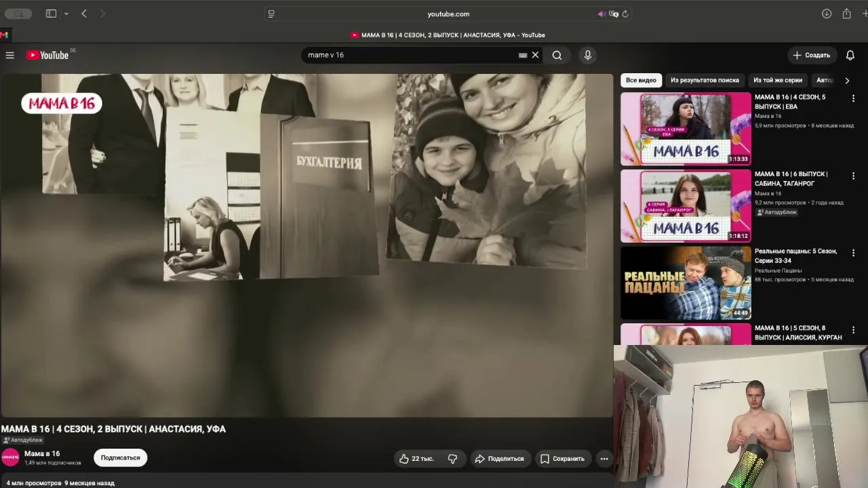This screenshot has width=868, height=488.
Task: Click the Создать create button
Action: click(812, 55)
